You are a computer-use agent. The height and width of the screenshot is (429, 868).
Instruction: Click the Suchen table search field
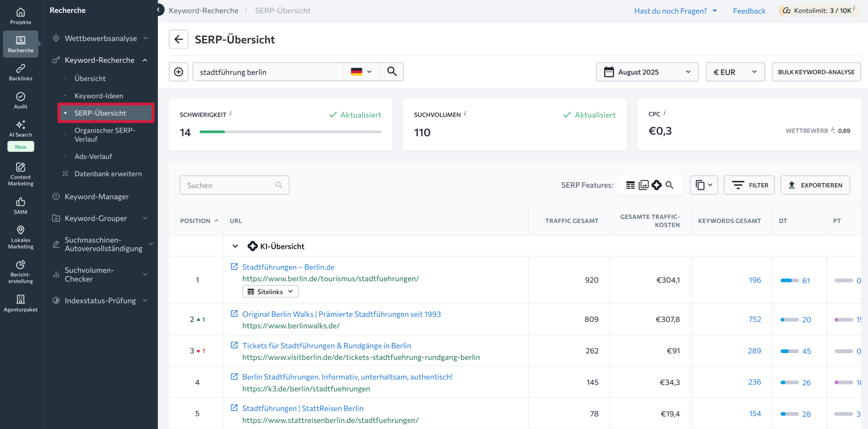coord(234,185)
